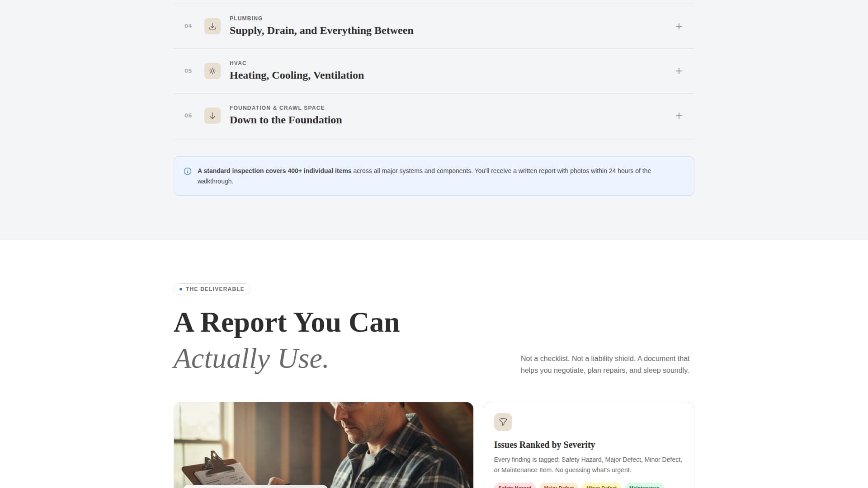
Task: Click the 'Not a checklist. Not a liability shield' paragraph
Action: (x=605, y=364)
